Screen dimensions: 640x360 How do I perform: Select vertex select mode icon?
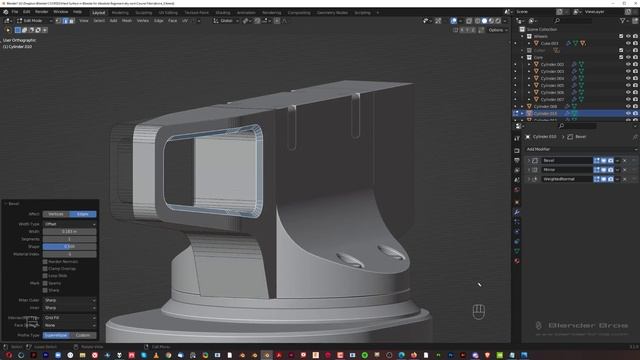point(58,20)
